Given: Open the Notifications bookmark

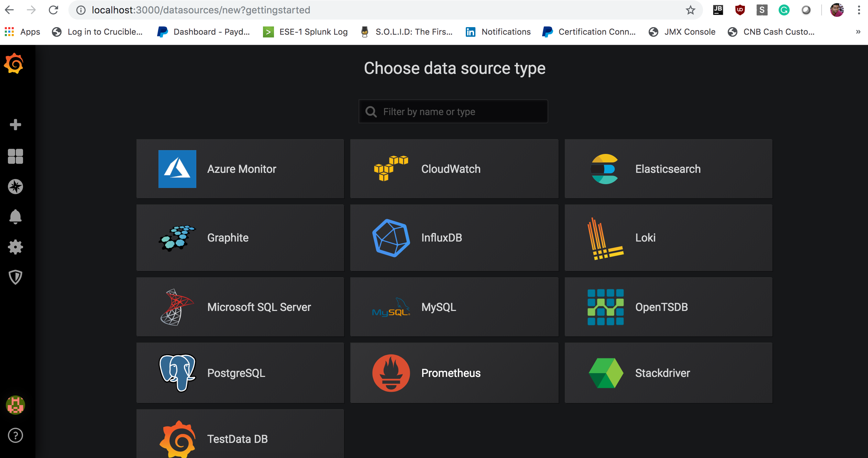Looking at the screenshot, I should coord(506,32).
